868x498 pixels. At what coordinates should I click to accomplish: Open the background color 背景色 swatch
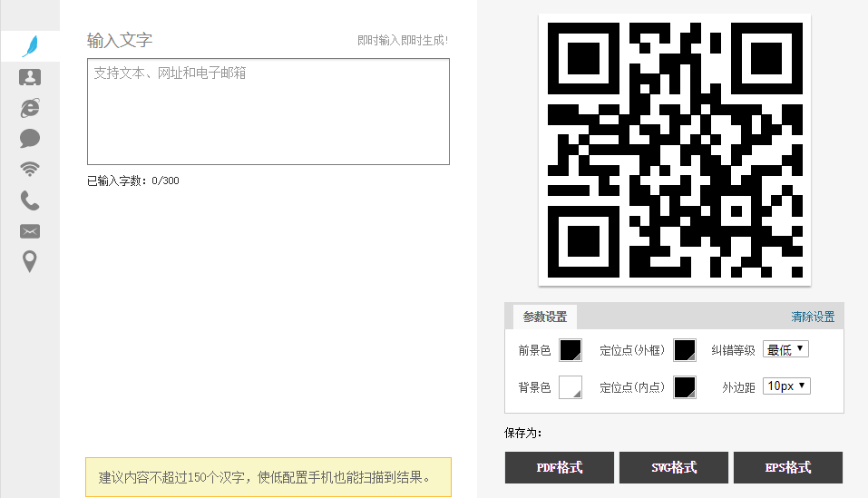pos(571,387)
